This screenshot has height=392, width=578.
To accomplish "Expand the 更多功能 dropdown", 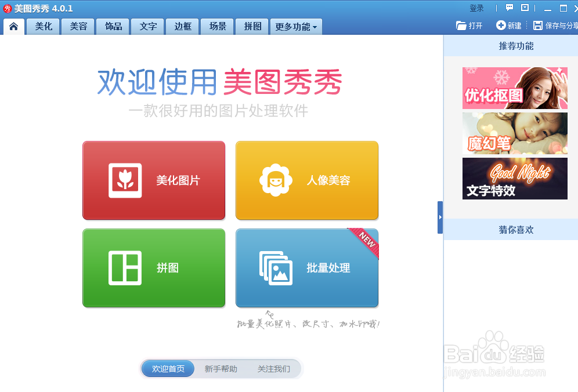I will (296, 27).
